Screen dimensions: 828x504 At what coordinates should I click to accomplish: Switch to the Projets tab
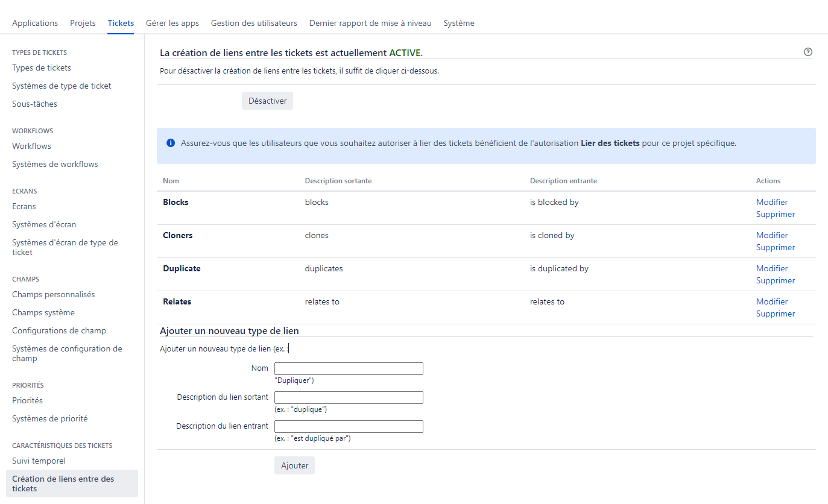click(x=83, y=23)
